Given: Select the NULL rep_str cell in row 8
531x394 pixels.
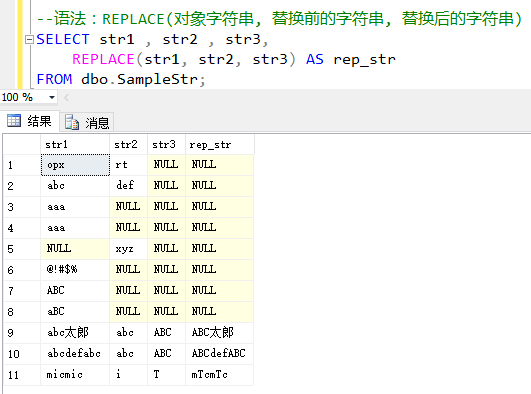Looking at the screenshot, I should tap(220, 312).
